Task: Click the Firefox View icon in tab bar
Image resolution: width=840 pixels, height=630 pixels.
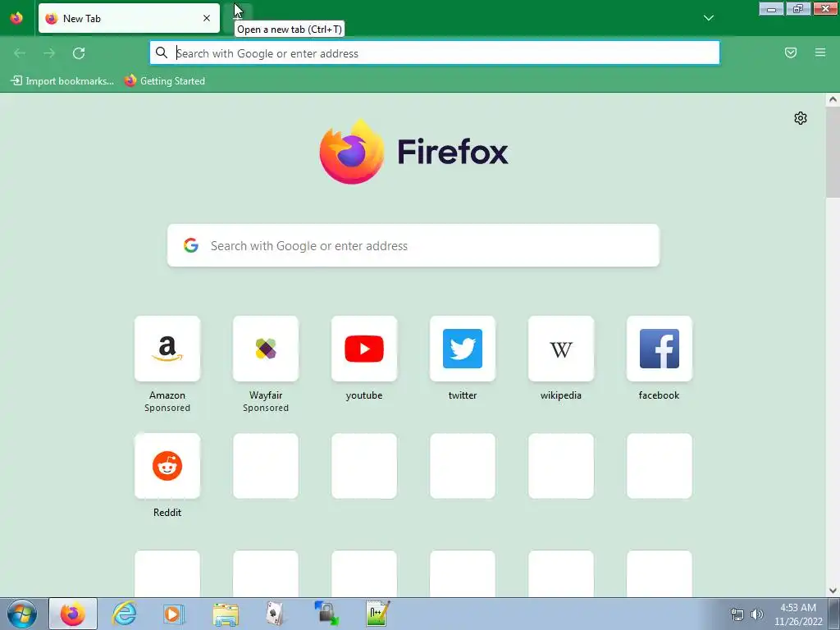Action: [x=16, y=18]
